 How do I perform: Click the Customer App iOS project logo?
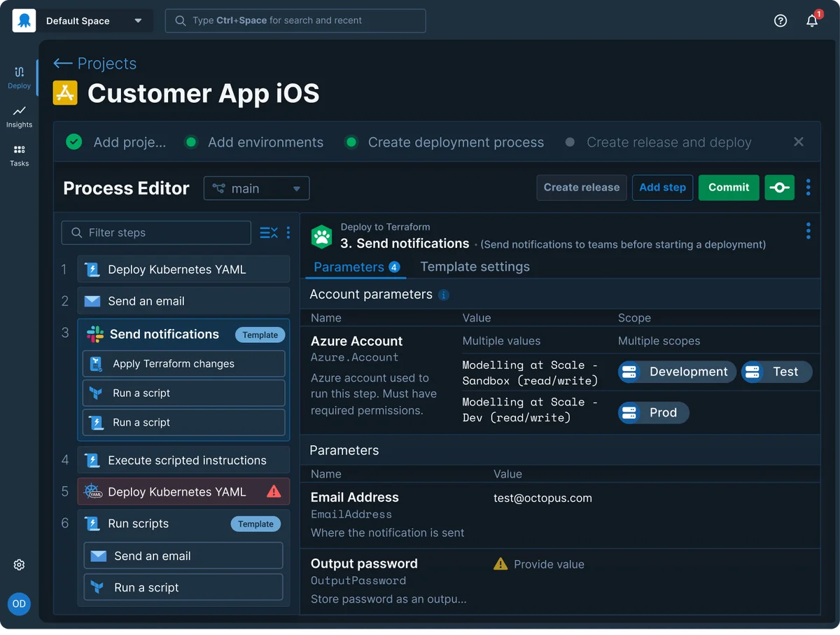tap(65, 93)
